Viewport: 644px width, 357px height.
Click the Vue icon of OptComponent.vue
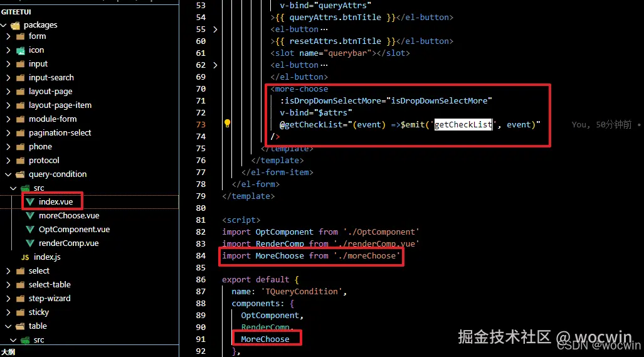(30, 229)
